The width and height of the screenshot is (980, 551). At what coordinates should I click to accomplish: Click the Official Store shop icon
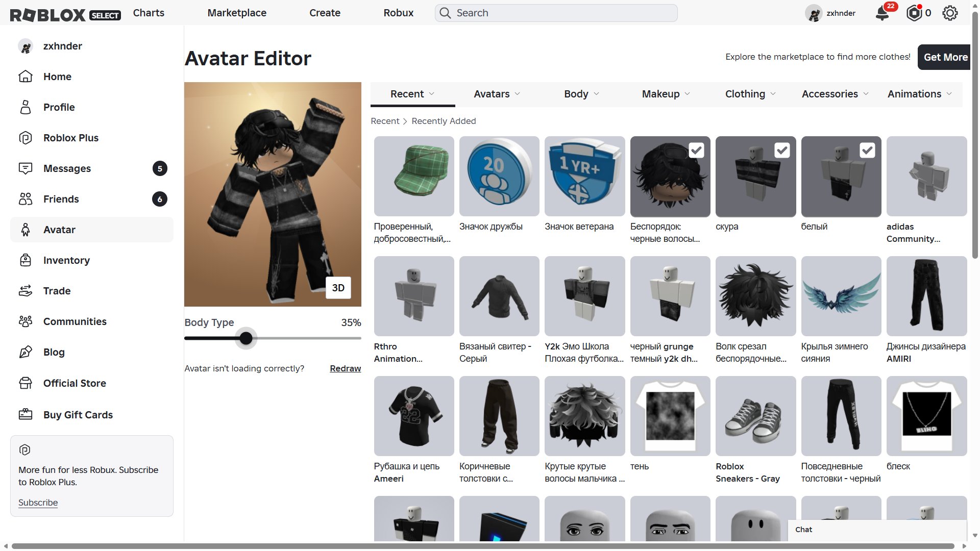(x=26, y=383)
